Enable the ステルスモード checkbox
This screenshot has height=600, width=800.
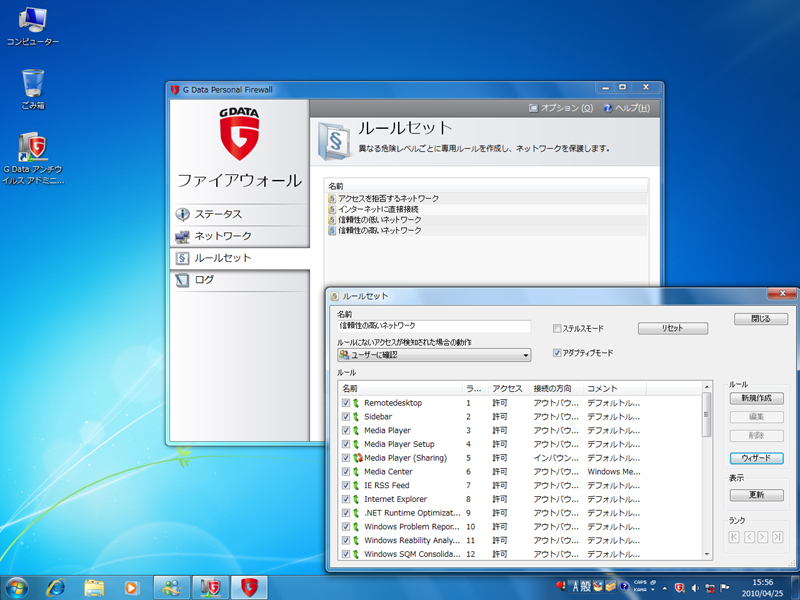click(557, 328)
